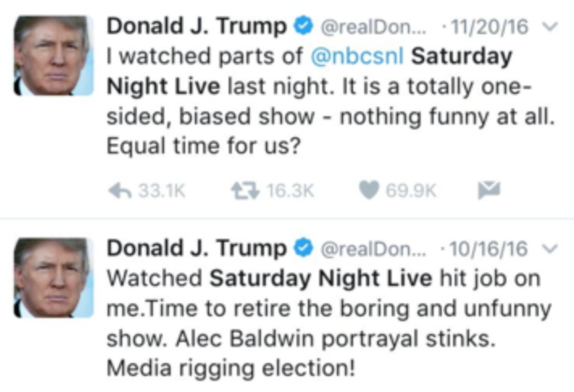Open the @realDon... handle on second tweet

point(373,249)
